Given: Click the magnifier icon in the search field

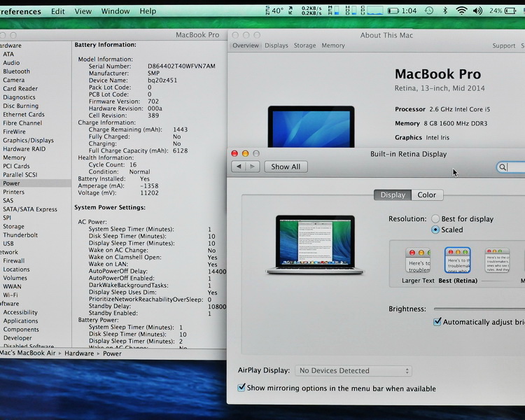Looking at the screenshot, I should click(502, 167).
